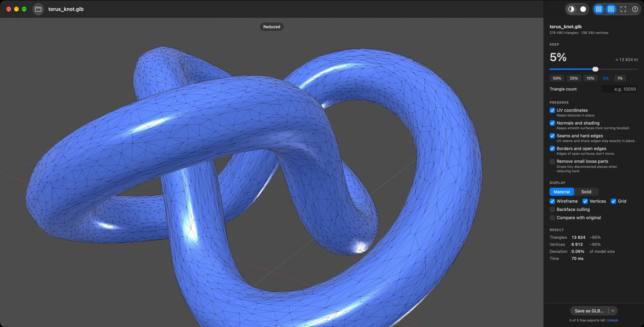Check Compare with original
The height and width of the screenshot is (327, 644).
[552, 218]
